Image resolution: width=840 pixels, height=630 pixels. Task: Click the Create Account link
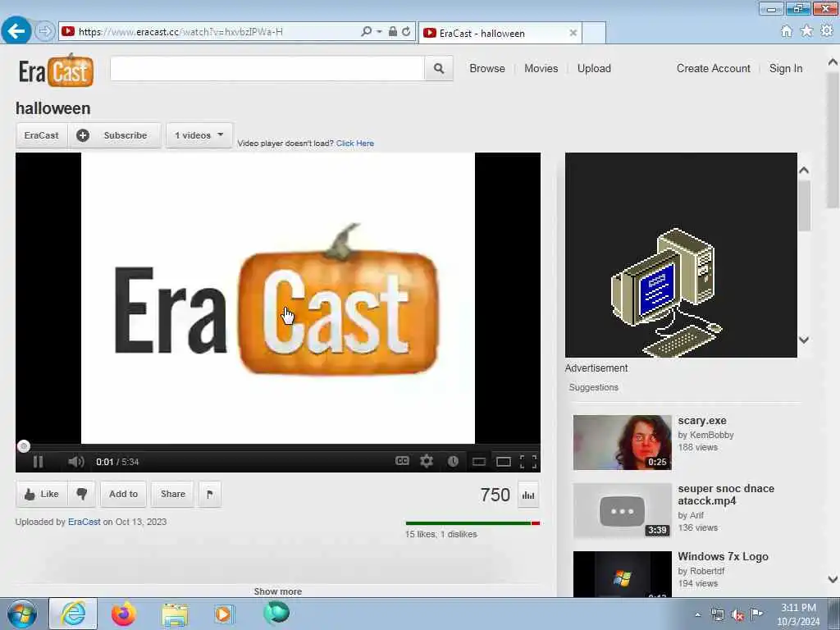713,68
